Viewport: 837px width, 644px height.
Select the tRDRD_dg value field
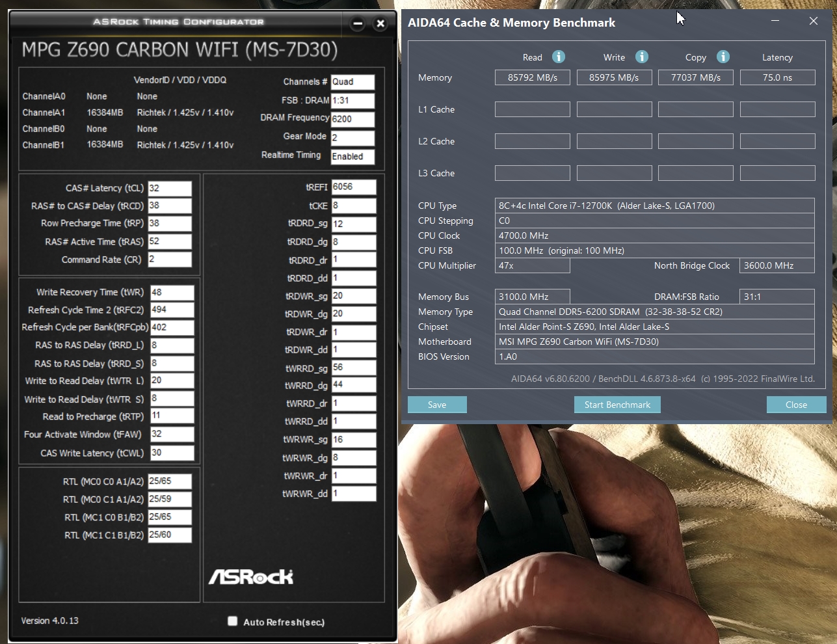pyautogui.click(x=354, y=242)
